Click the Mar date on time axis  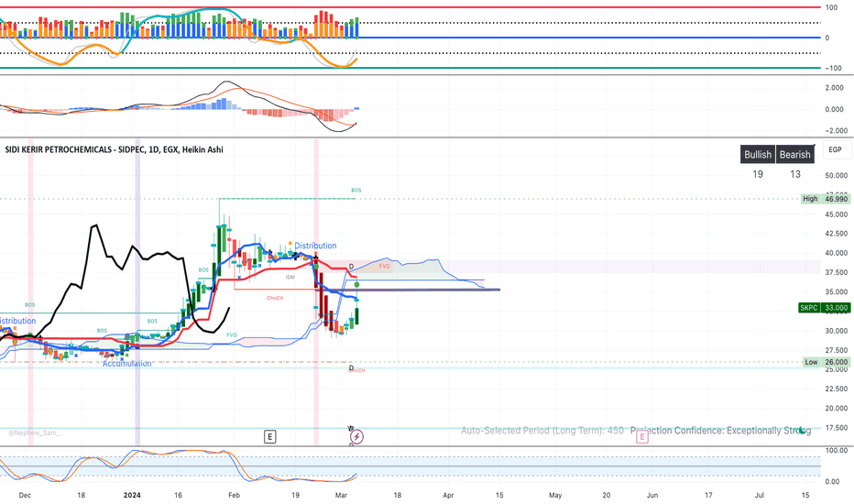(342, 495)
